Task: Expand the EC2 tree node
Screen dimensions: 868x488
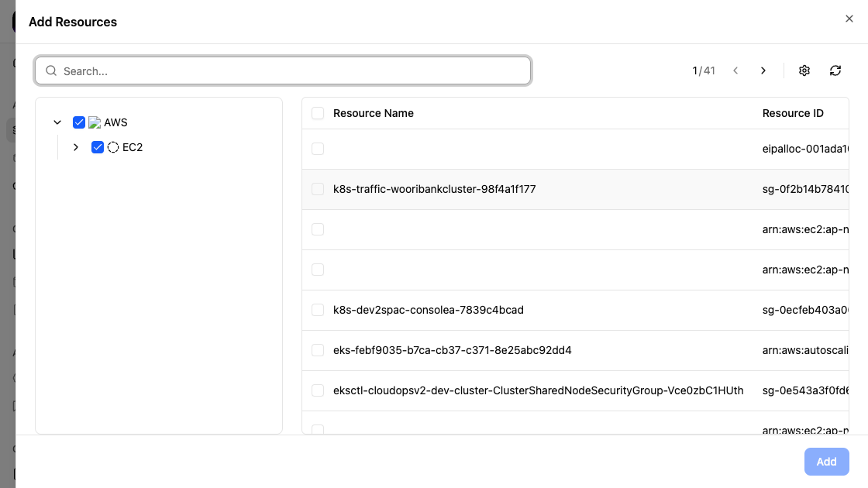Action: 76,147
